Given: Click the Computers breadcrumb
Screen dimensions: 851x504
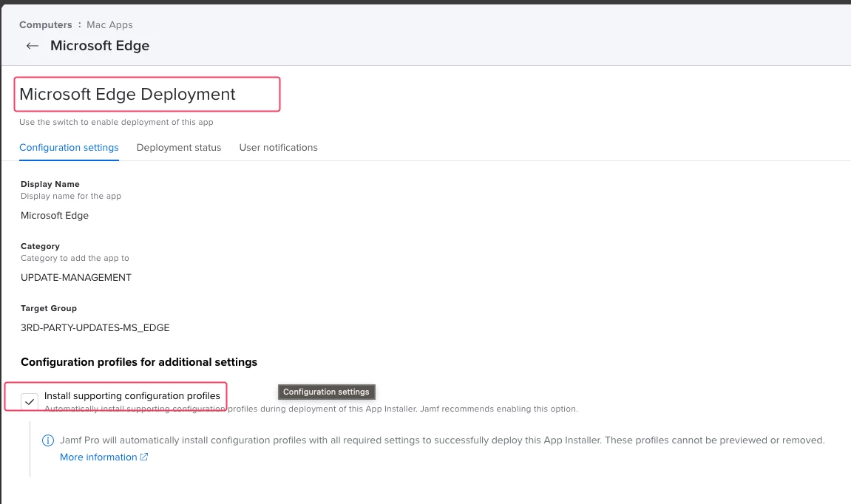Looking at the screenshot, I should point(46,25).
